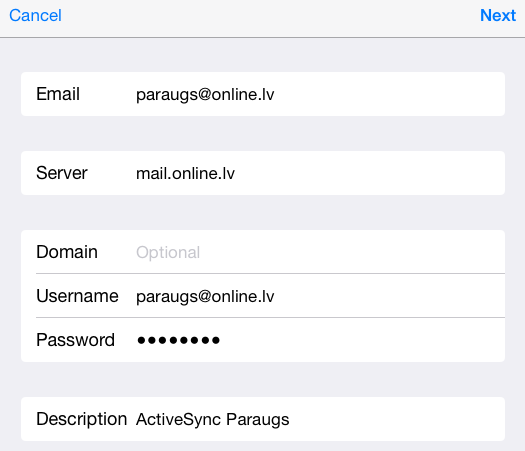525x451 pixels.
Task: Click blank area after the username value
Action: click(x=388, y=296)
